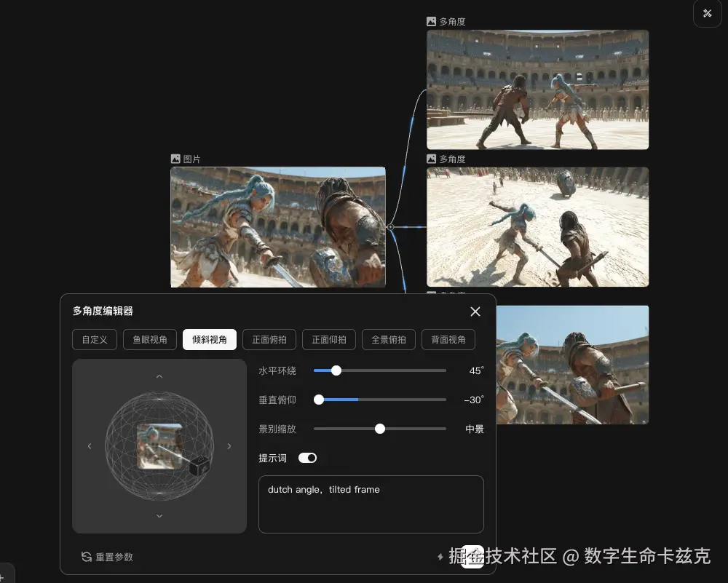The width and height of the screenshot is (728, 583).
Task: Click the -30° vertical pitch value
Action: pyautogui.click(x=474, y=400)
